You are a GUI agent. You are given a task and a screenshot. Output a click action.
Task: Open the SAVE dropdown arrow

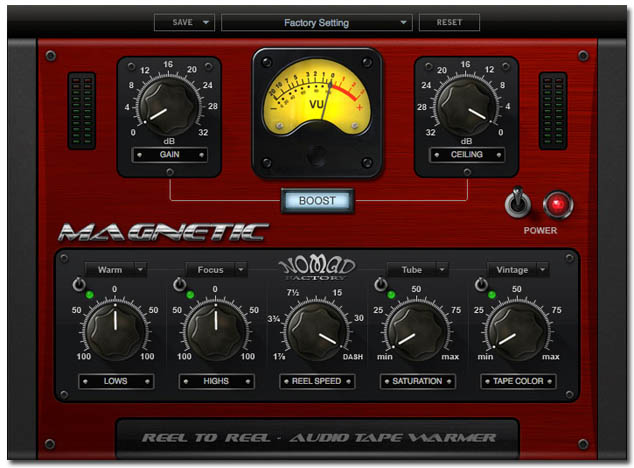[206, 22]
